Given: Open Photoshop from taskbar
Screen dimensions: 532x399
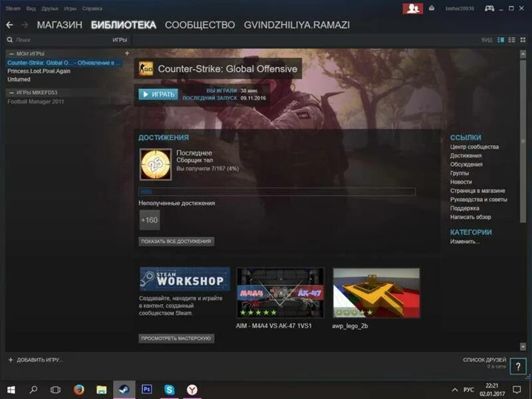Looking at the screenshot, I should (146, 389).
